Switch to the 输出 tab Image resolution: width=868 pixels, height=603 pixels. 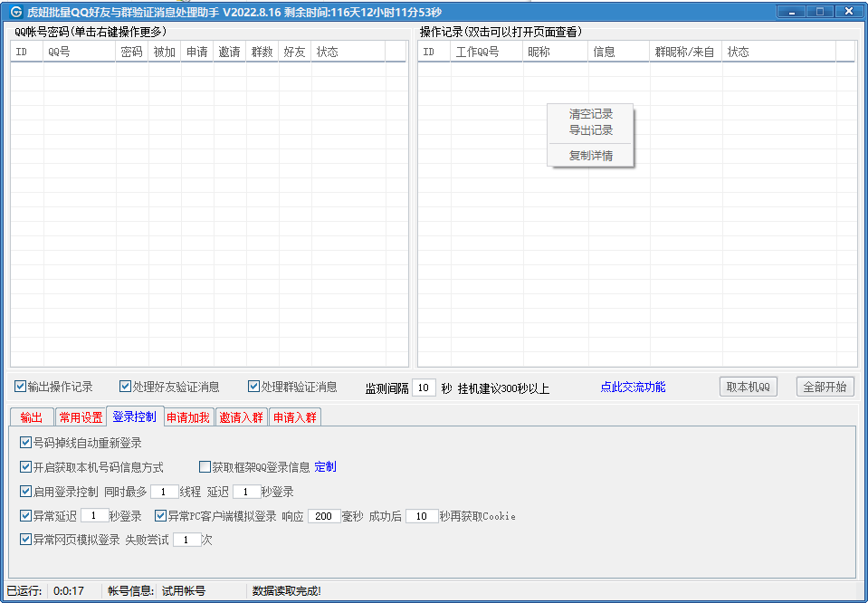pos(32,417)
